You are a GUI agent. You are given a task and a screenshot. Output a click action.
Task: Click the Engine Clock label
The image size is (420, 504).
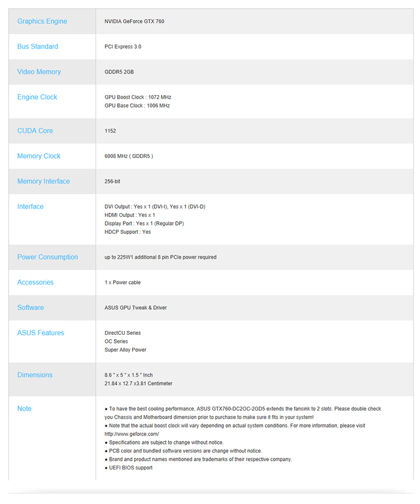pos(37,97)
